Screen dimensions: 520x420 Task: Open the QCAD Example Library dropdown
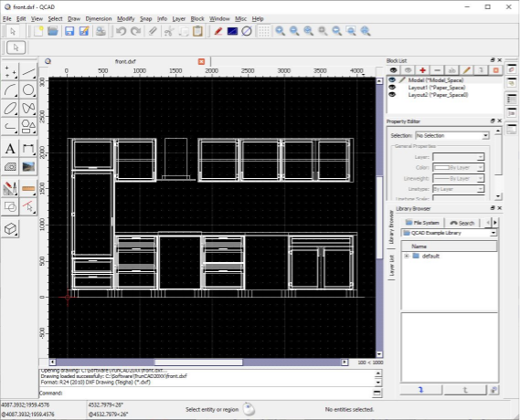pyautogui.click(x=449, y=233)
